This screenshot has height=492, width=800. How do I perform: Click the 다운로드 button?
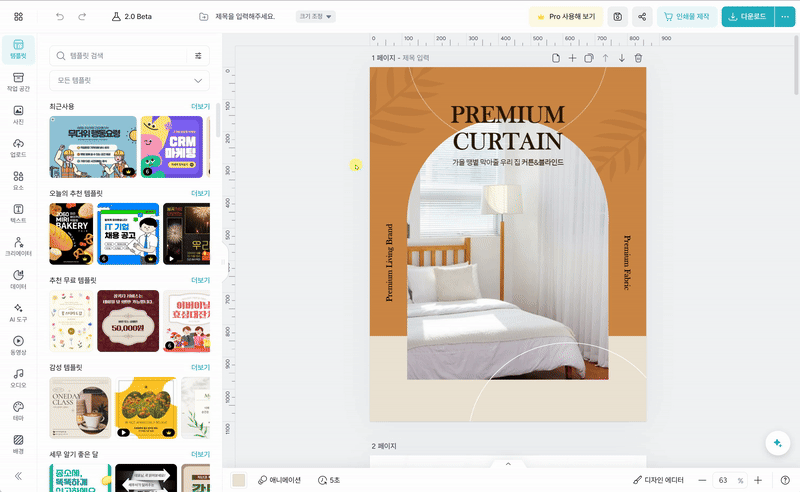pyautogui.click(x=745, y=17)
